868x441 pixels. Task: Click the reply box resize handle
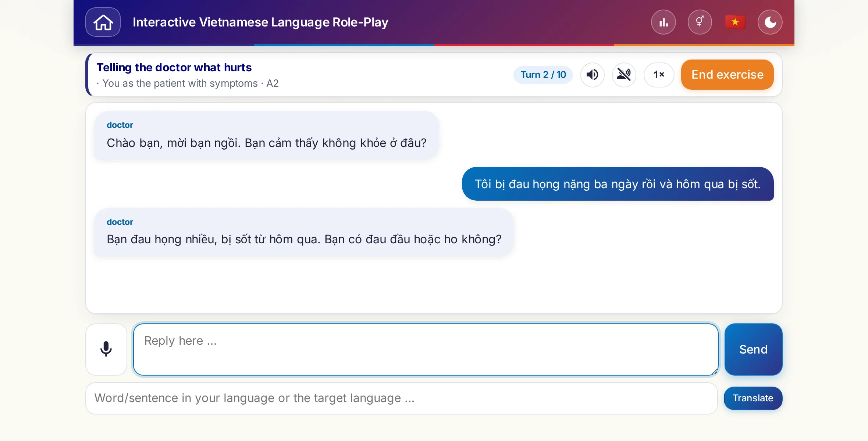coord(714,372)
